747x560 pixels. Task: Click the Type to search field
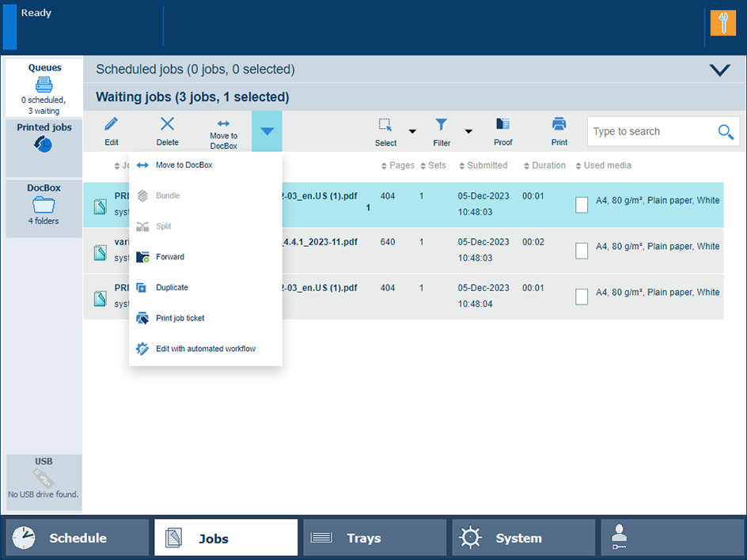tap(650, 132)
